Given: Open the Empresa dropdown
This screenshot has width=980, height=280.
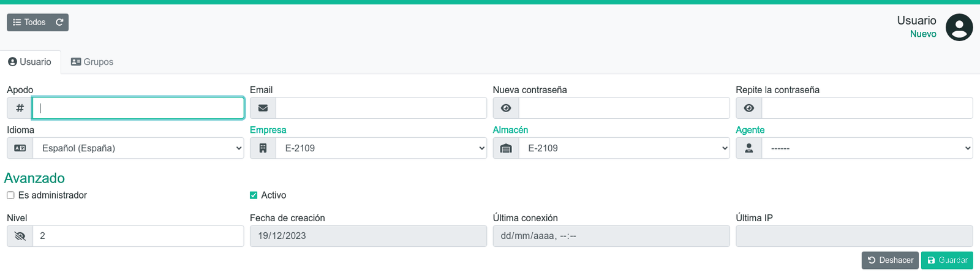Looking at the screenshot, I should 381,148.
